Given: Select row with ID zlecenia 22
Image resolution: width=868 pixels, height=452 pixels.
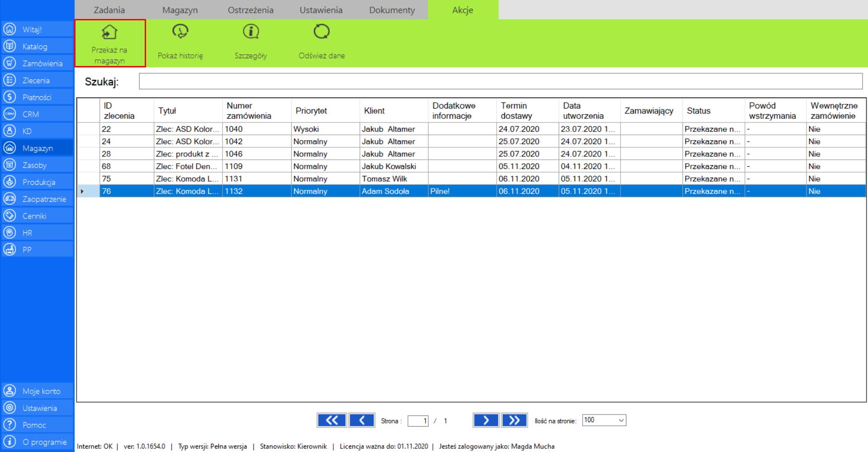Looking at the screenshot, I should [471, 129].
